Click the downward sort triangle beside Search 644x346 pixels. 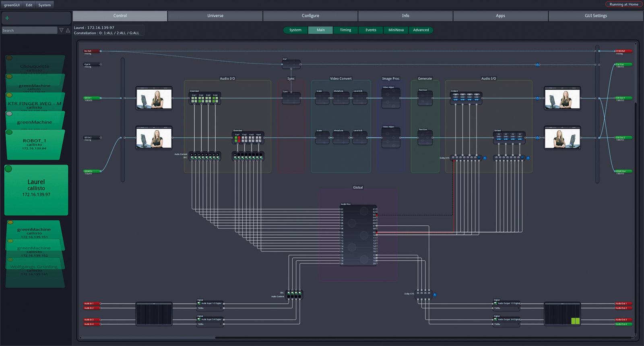pos(61,30)
